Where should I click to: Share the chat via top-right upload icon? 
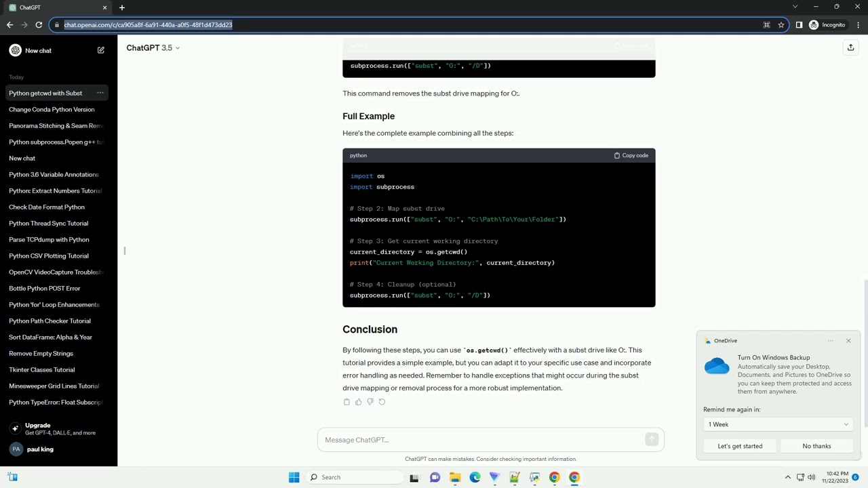(x=850, y=47)
